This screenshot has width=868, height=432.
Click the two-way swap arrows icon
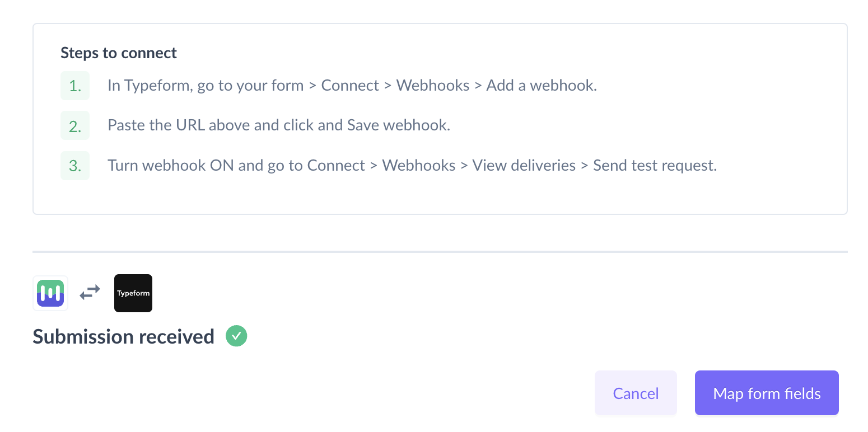click(90, 292)
